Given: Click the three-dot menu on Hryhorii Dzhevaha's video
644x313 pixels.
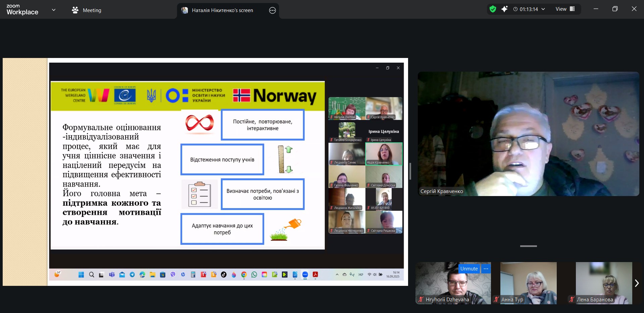Looking at the screenshot, I should point(486,269).
